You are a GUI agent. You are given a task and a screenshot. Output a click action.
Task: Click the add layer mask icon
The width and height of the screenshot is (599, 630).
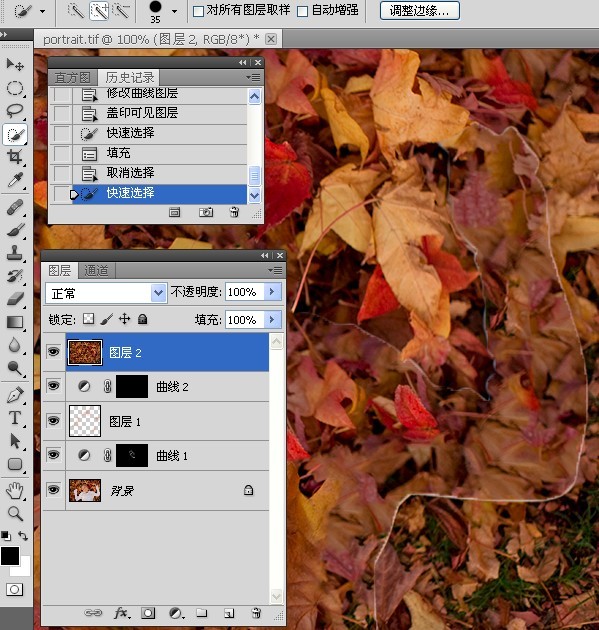148,613
